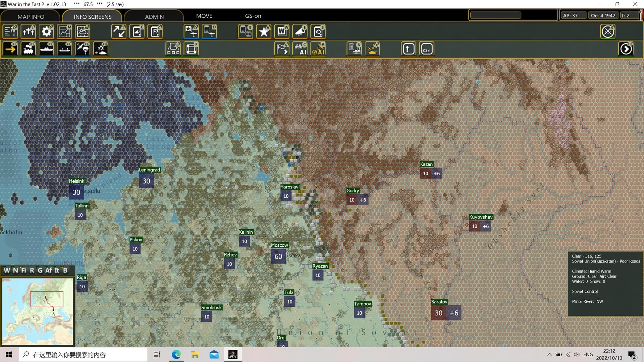Open the flag report document icon (C)
The width and height of the screenshot is (644, 362).
click(x=155, y=32)
